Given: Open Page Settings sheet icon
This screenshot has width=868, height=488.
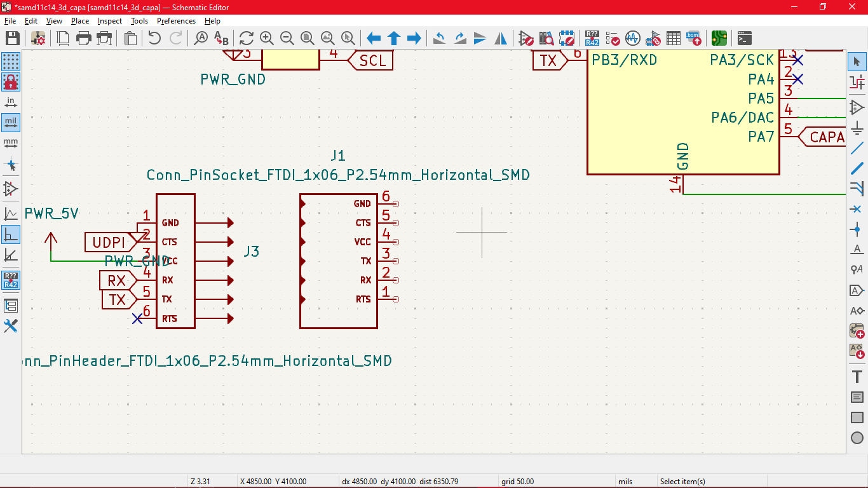Looking at the screenshot, I should click(x=63, y=38).
